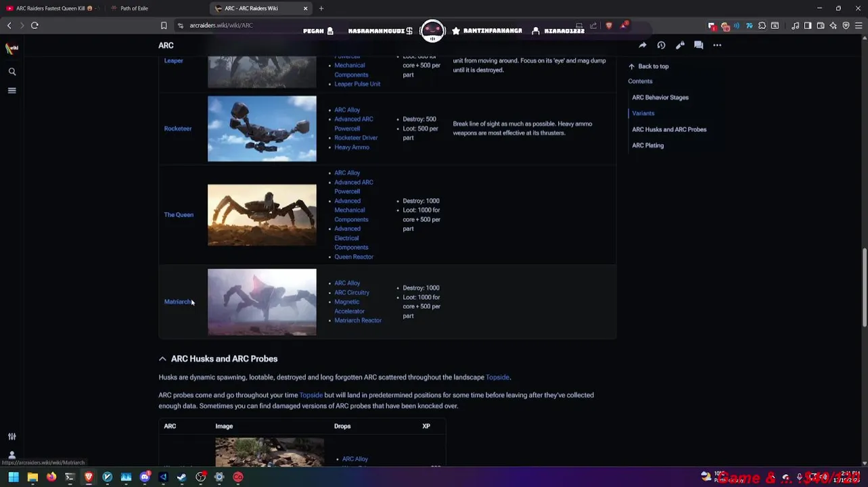The width and height of the screenshot is (868, 487).
Task: Open the page history clock icon
Action: pos(661,45)
